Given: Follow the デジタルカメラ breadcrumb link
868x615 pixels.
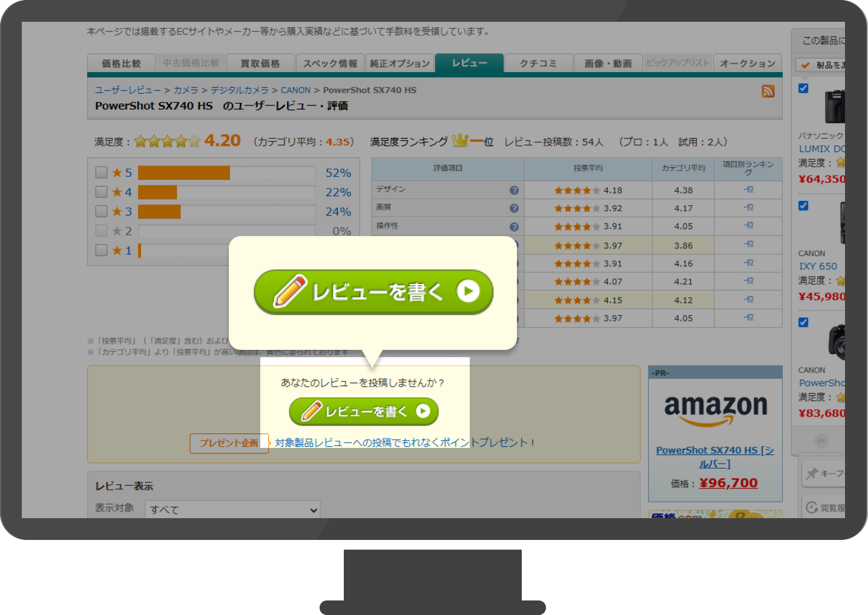Looking at the screenshot, I should (240, 90).
